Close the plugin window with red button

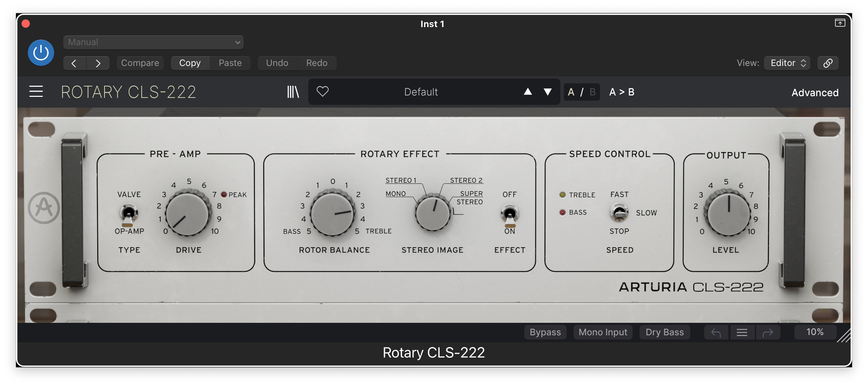click(26, 24)
